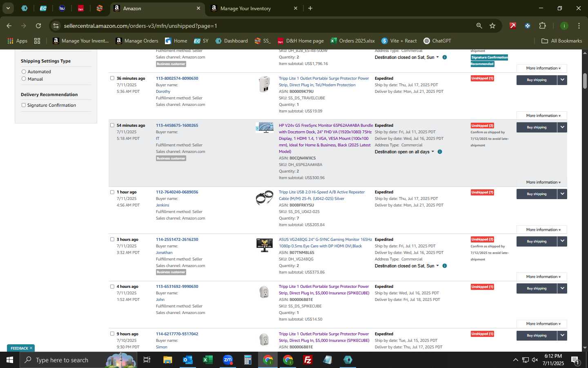This screenshot has width=588, height=368.
Task: Check order 113-6531692-9990630 checkbox
Action: pyautogui.click(x=112, y=286)
